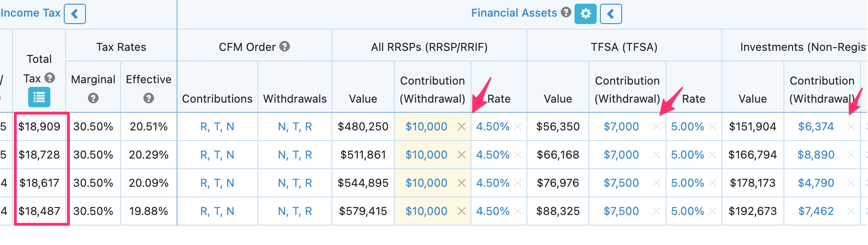Click the Financial Assets heading link
This screenshot has height=245, width=868.
pos(514,13)
